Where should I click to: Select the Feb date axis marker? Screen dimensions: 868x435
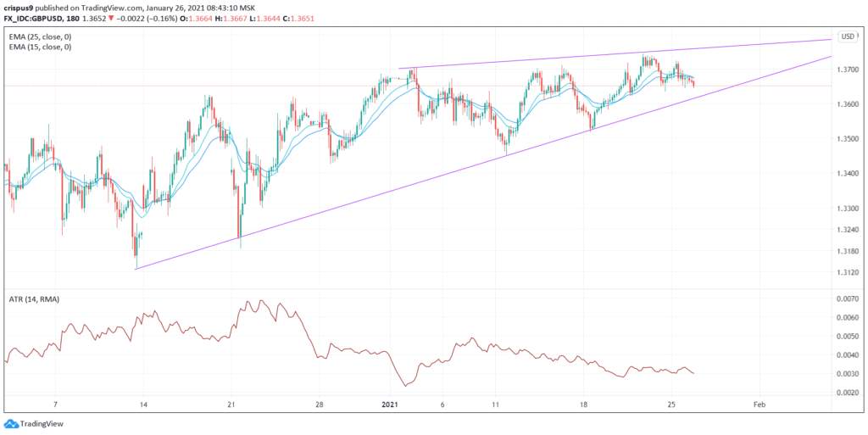[759, 404]
